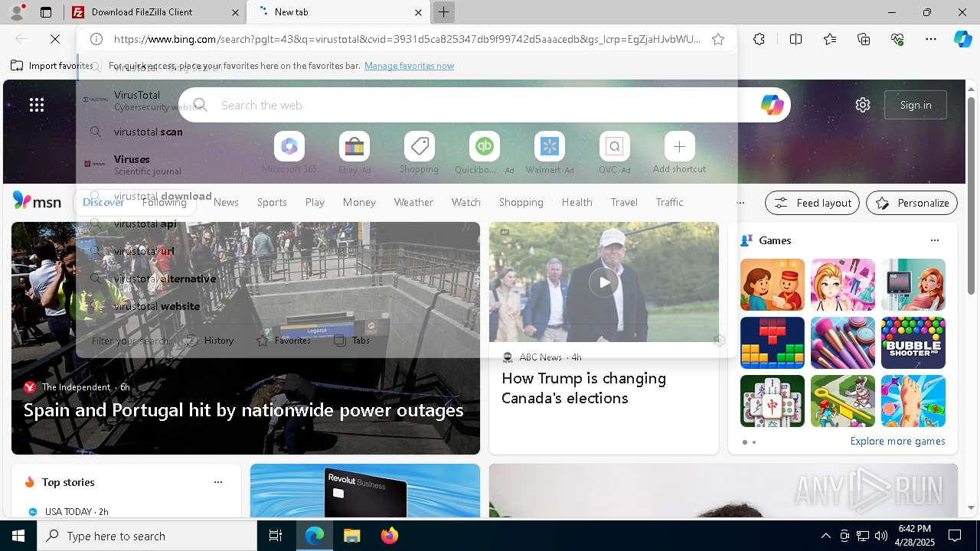Launch Firefox from the taskbar
Screen dimensions: 980x551
[x=390, y=536]
